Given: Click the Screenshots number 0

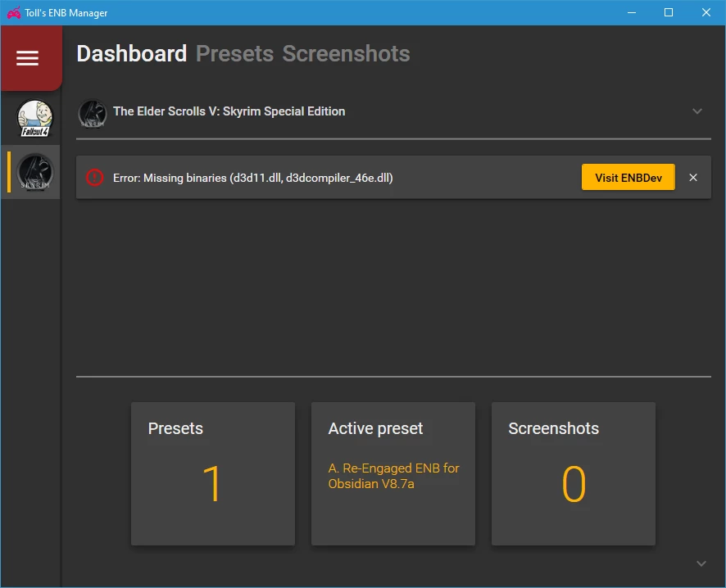Looking at the screenshot, I should tap(574, 484).
